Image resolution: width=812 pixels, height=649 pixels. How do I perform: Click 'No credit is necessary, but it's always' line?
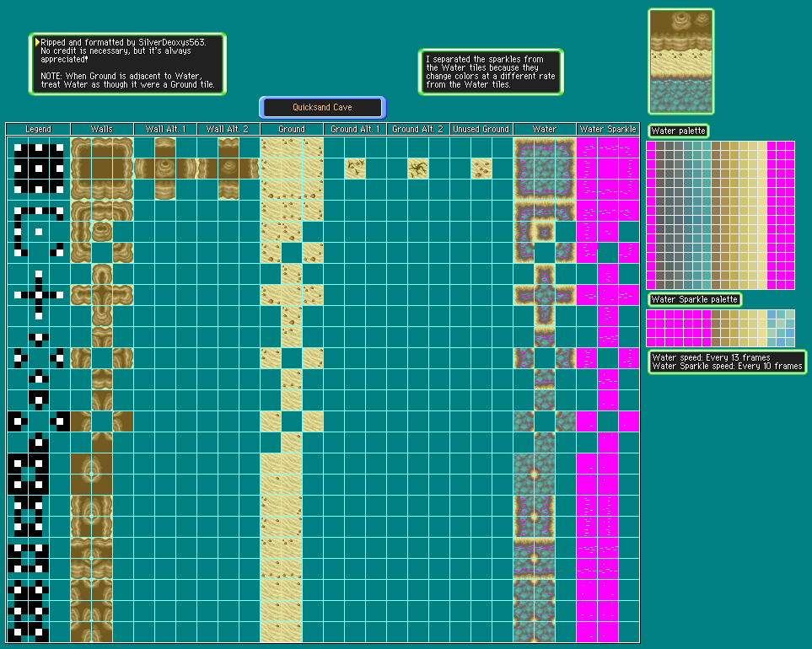pos(116,51)
